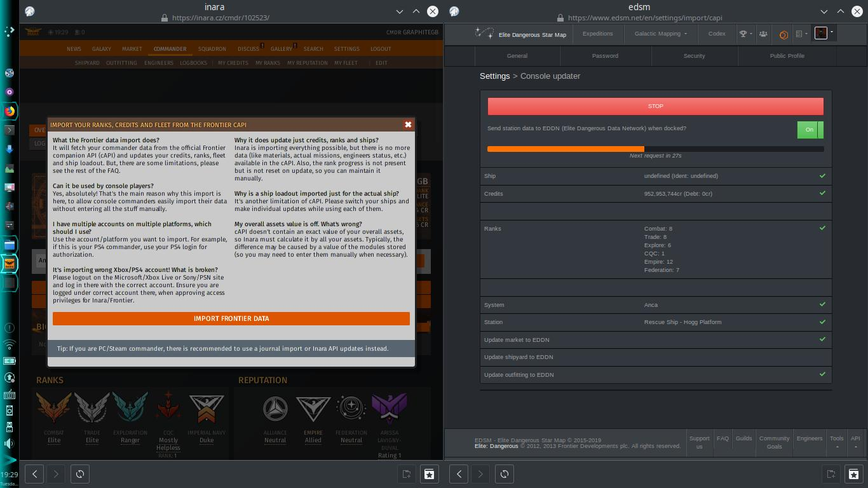The height and width of the screenshot is (488, 868).
Task: Click the Inara LOGOUT link
Action: point(381,49)
